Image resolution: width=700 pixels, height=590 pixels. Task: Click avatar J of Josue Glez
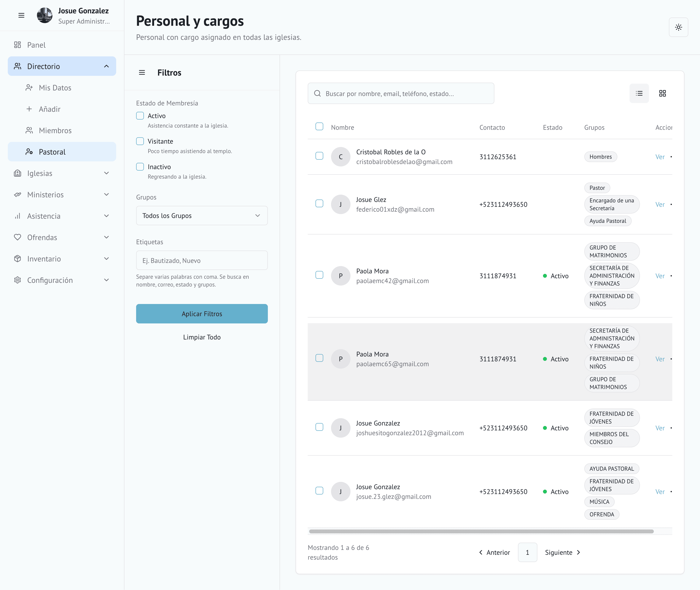pyautogui.click(x=341, y=204)
